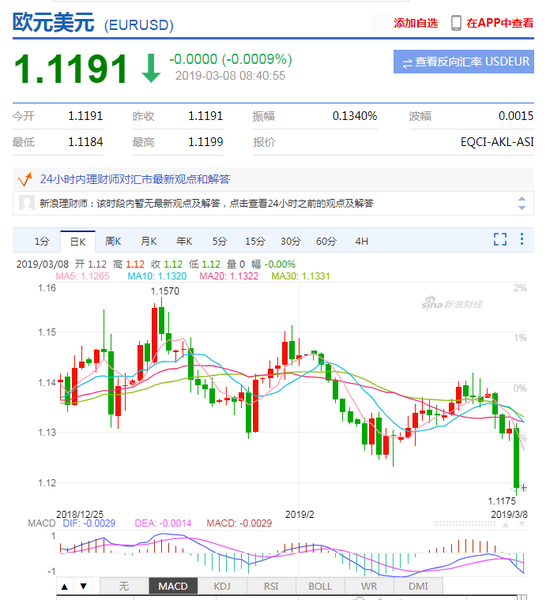Click the 1.1175 low price label on chart
Screen dimensions: 550x600
coord(502,501)
